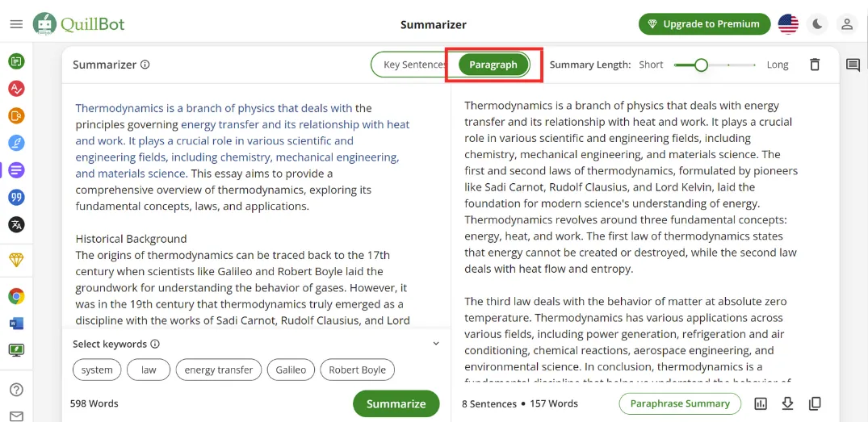
Task: Click the Paraphrase Summary button
Action: coord(680,403)
